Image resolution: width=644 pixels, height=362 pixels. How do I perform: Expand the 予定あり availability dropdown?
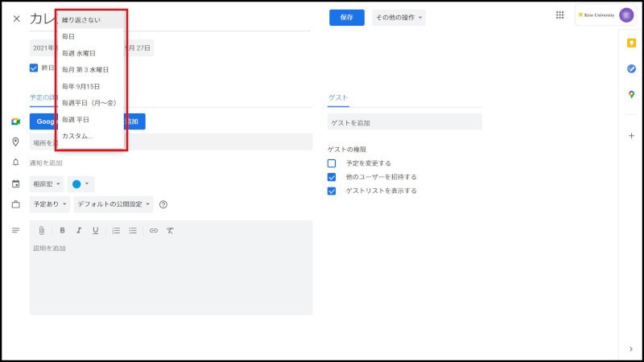coord(50,204)
